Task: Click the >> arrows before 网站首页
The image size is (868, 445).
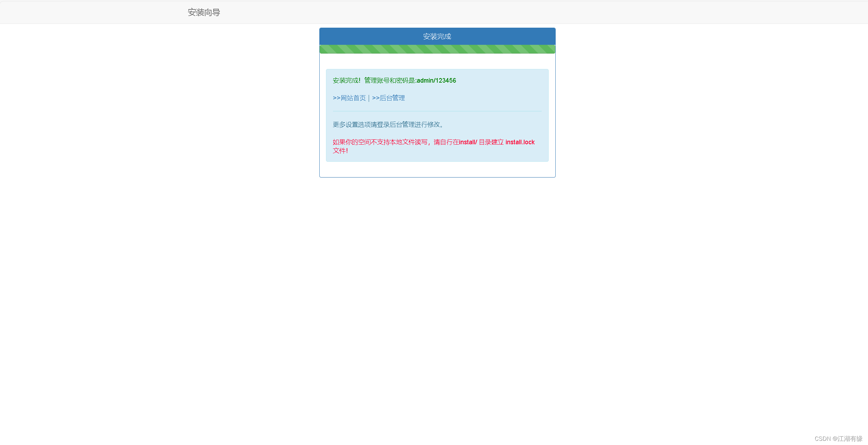Action: point(336,98)
